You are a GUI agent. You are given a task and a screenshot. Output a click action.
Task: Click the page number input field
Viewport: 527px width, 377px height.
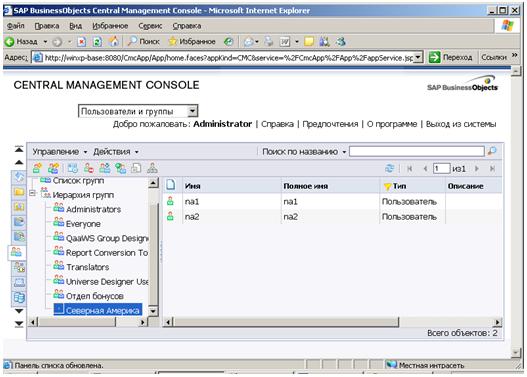[441, 168]
